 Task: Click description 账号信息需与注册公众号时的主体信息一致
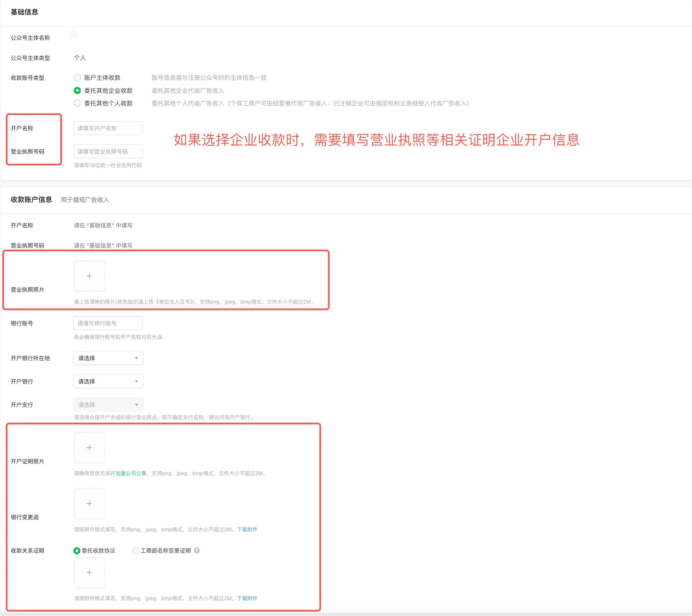click(x=209, y=78)
